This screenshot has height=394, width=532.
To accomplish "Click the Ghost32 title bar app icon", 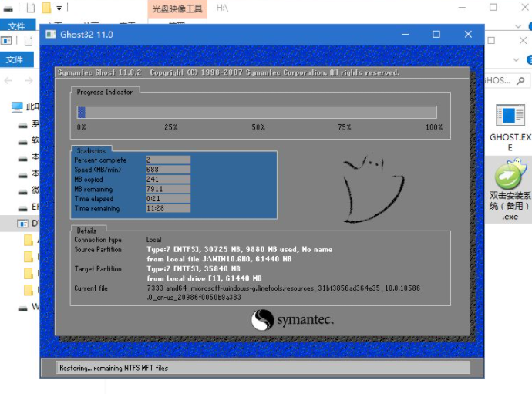I will 51,35.
